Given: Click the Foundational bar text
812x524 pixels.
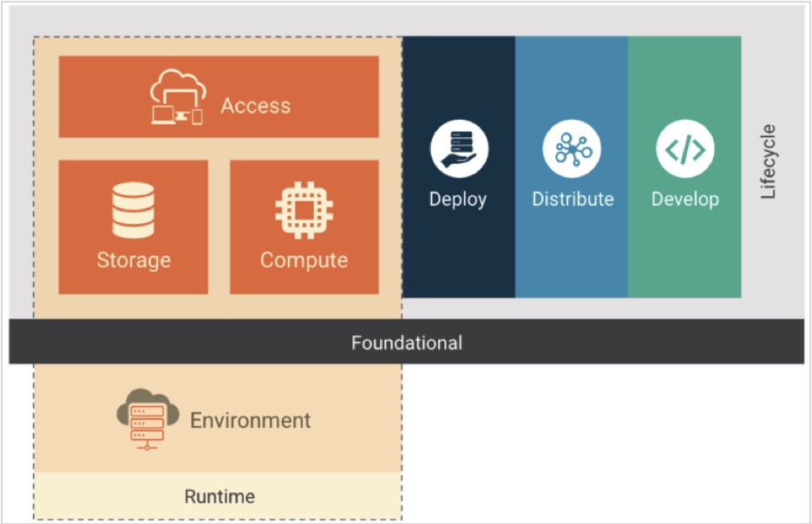Looking at the screenshot, I should coord(407,343).
